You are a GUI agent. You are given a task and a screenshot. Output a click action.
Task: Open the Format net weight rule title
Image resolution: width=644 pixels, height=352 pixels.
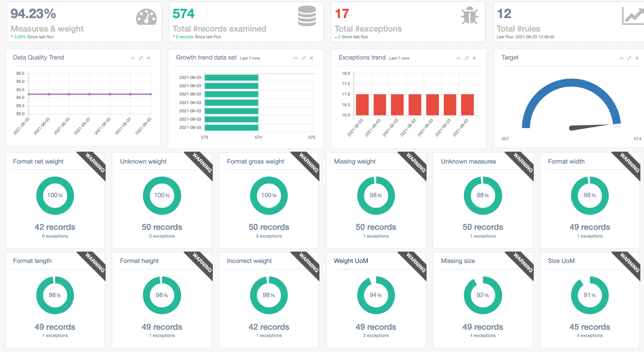[x=38, y=161]
